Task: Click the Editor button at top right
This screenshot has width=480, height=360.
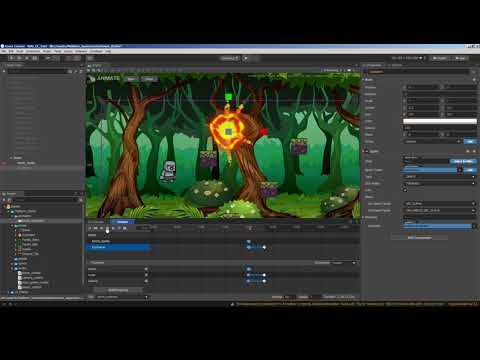Action: 460,58
